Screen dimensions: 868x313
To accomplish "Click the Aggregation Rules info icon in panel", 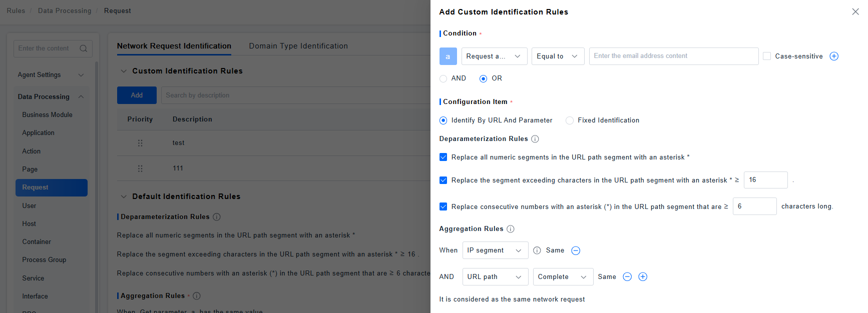I will 510,229.
